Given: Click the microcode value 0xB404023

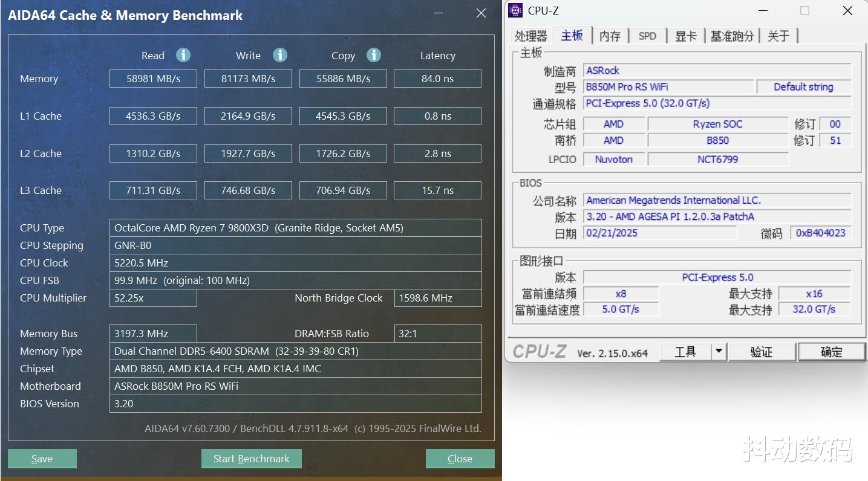Looking at the screenshot, I should [x=821, y=233].
